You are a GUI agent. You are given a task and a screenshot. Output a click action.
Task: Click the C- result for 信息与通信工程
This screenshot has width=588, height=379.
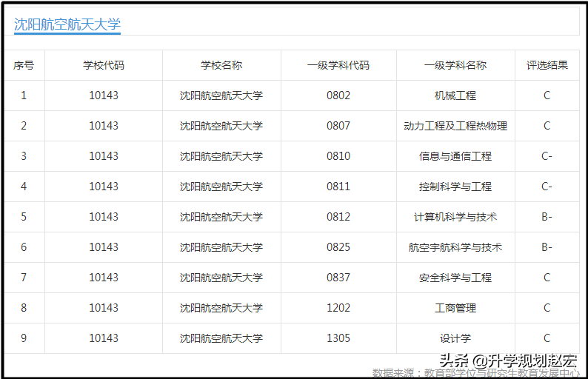click(x=547, y=156)
